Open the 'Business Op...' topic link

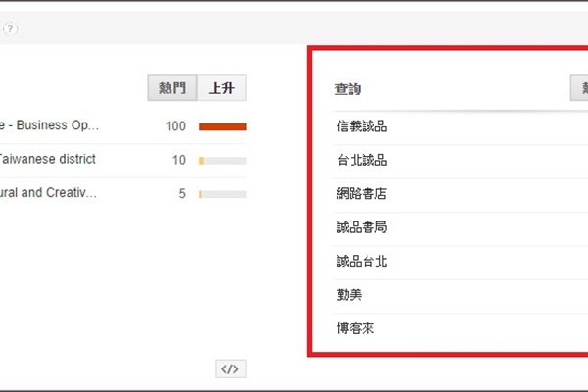[x=49, y=125]
